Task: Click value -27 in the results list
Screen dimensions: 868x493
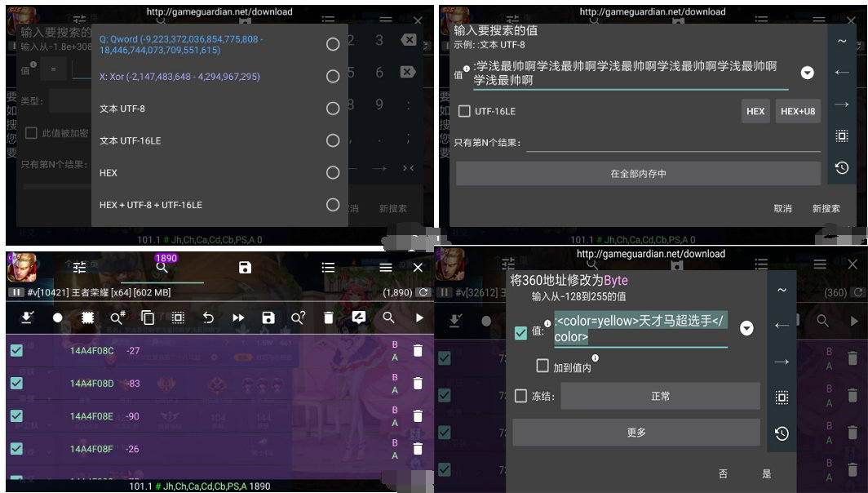Action: pyautogui.click(x=133, y=351)
